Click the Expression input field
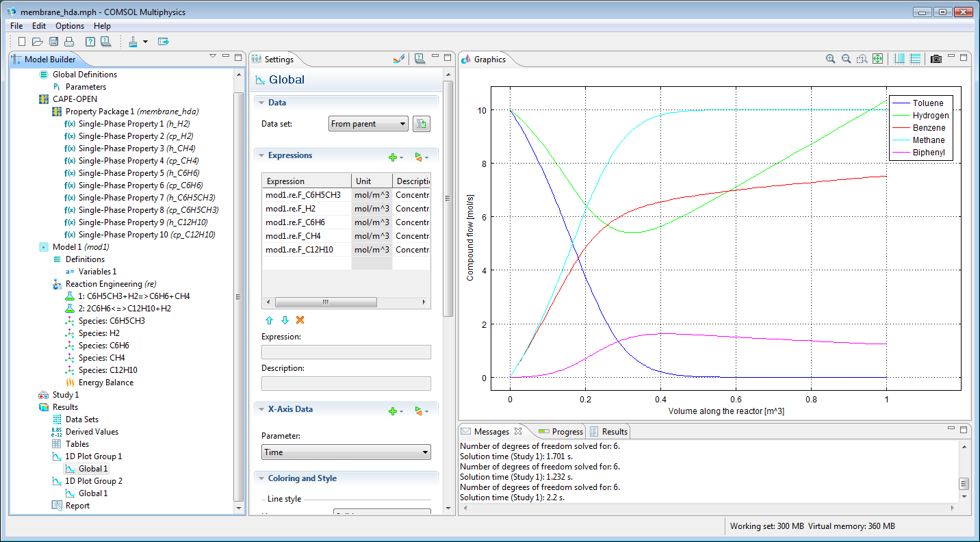980x542 pixels. 346,352
